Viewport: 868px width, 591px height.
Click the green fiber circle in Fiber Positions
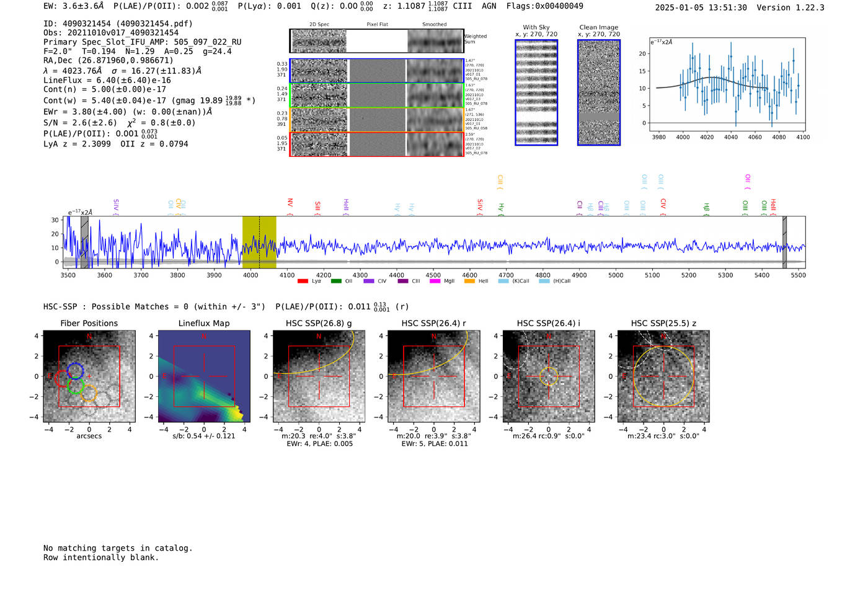coord(76,386)
